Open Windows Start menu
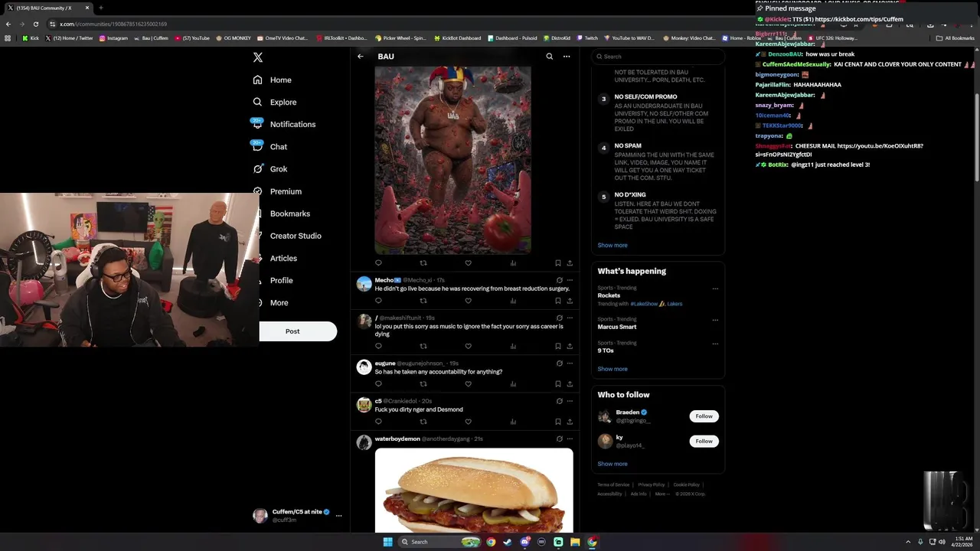This screenshot has width=980, height=551. (387, 542)
